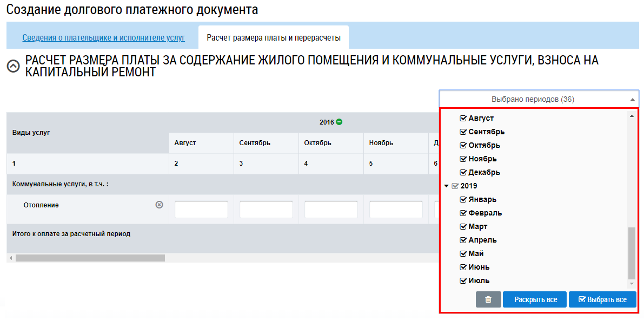The height and width of the screenshot is (320, 644).
Task: Remove the Отопление service row
Action: (x=159, y=205)
